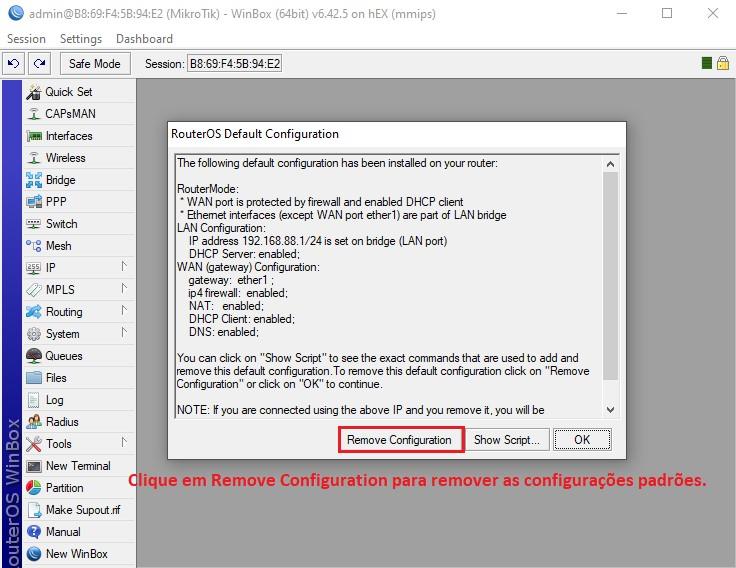Expand the System submenu arrow
The width and height of the screenshot is (736, 568).
pyautogui.click(x=124, y=332)
